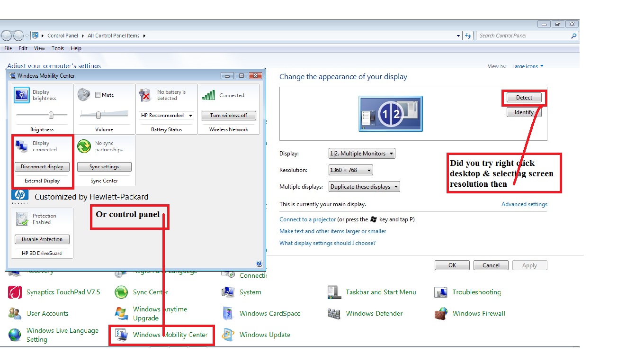Expand the Control Panel breadcrumb arrow
This screenshot has width=644, height=364.
tap(82, 36)
